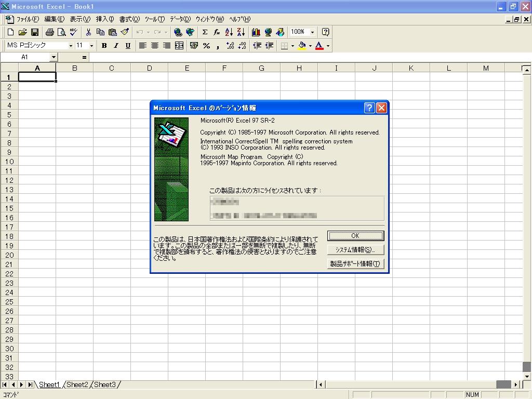Apply AutoSum with the sigma icon

tap(205, 32)
